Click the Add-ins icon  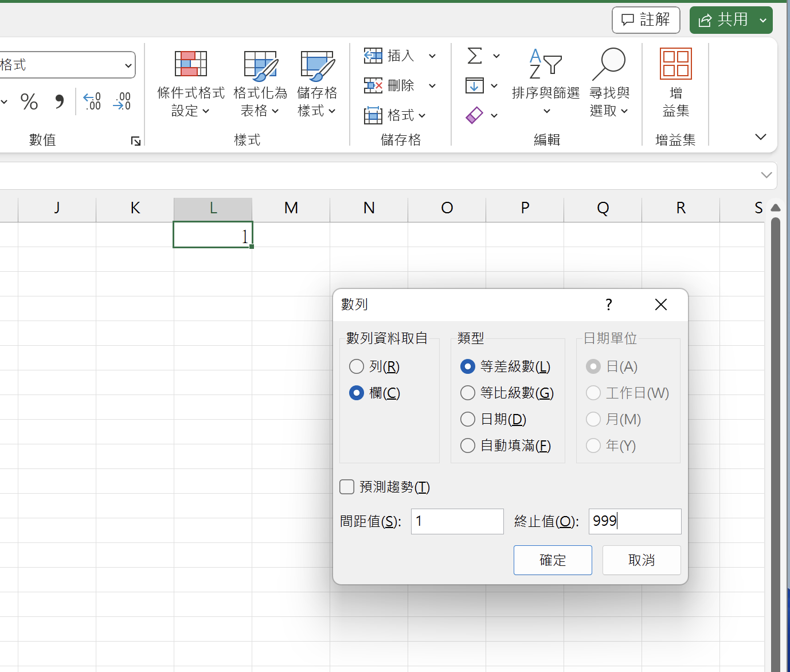[x=675, y=64]
